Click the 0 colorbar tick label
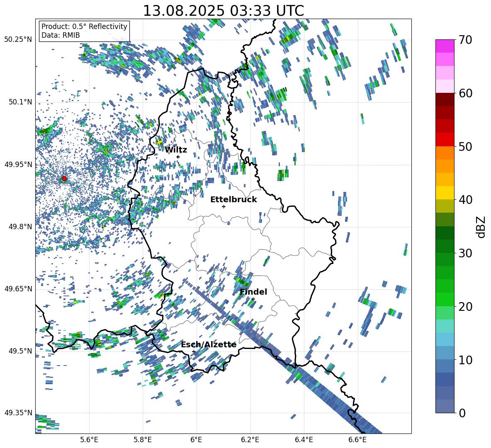This screenshot has height=448, width=491. coord(462,413)
